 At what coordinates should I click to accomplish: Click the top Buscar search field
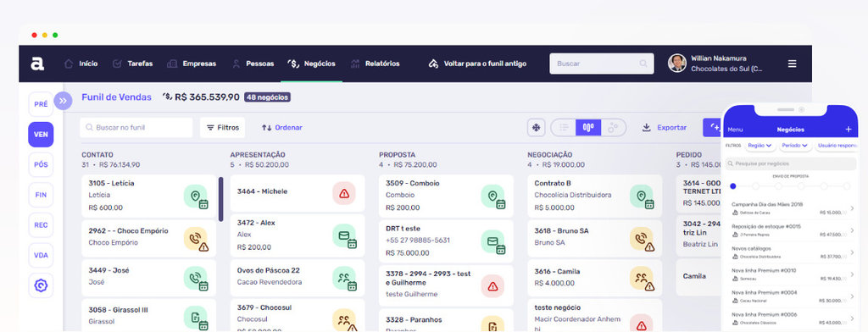(x=601, y=64)
